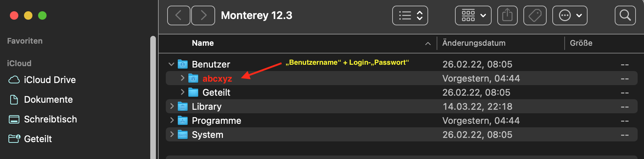Collapse the Benutzer folder
This screenshot has width=644, height=159.
point(171,64)
